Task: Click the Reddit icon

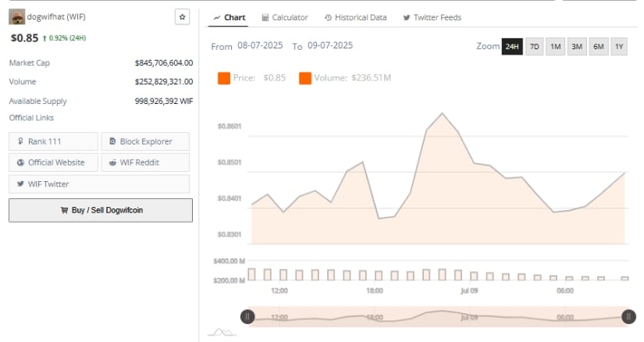Action: point(112,162)
